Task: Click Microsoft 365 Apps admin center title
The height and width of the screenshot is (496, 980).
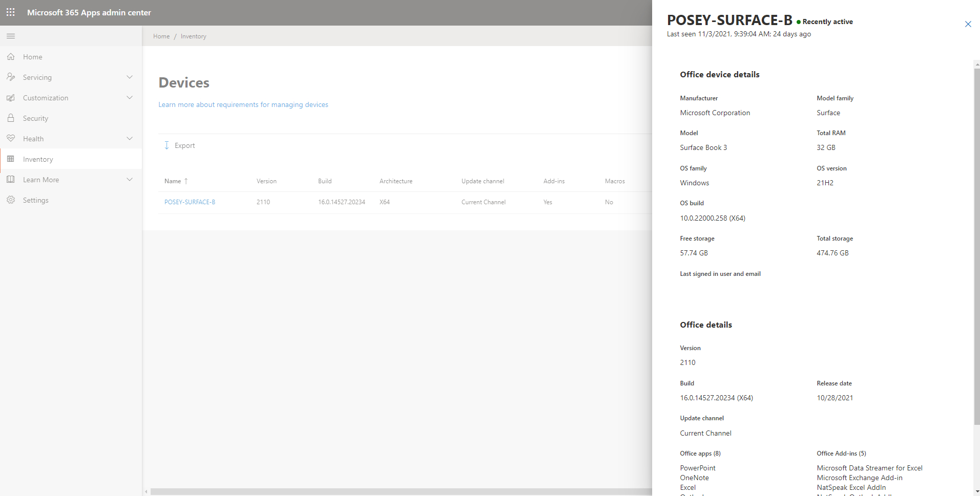Action: (x=89, y=12)
